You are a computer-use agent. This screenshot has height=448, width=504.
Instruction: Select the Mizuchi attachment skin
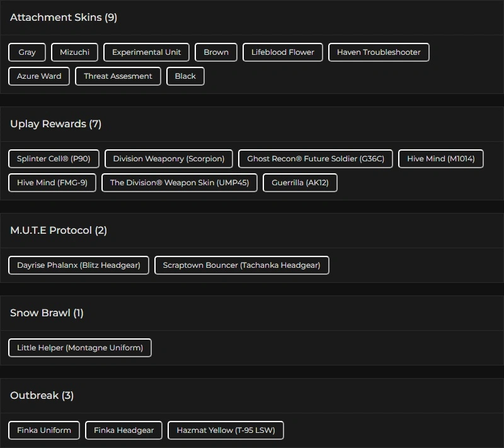point(74,52)
